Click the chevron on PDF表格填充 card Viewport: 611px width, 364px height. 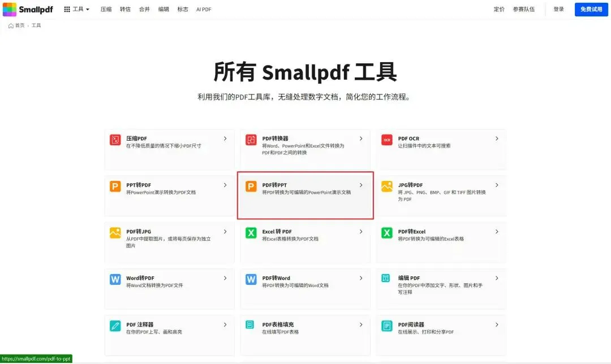pos(361,324)
